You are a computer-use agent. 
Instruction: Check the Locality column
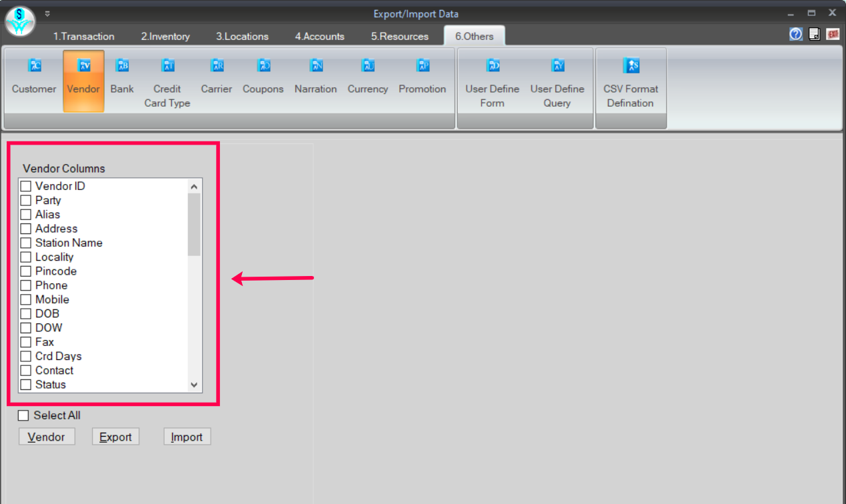point(26,257)
